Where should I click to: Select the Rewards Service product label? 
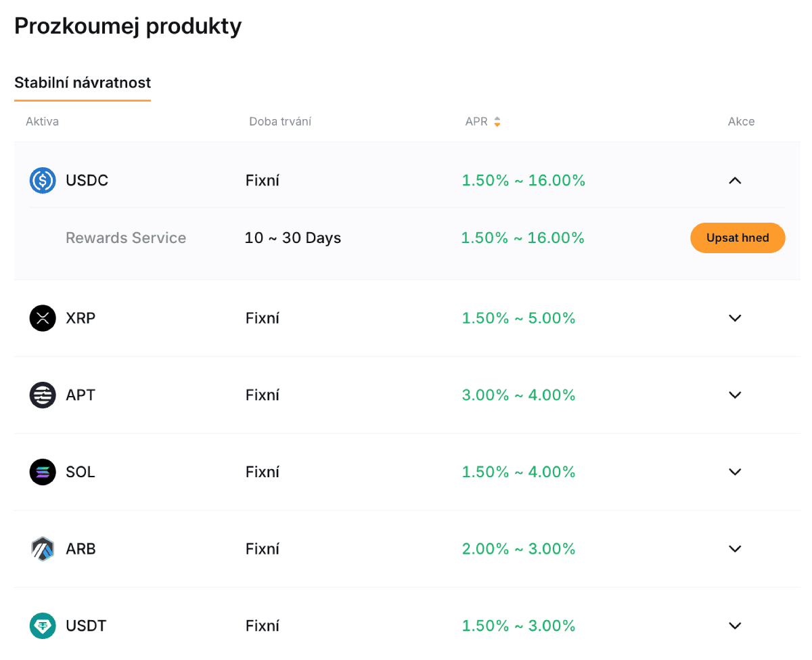pos(126,238)
